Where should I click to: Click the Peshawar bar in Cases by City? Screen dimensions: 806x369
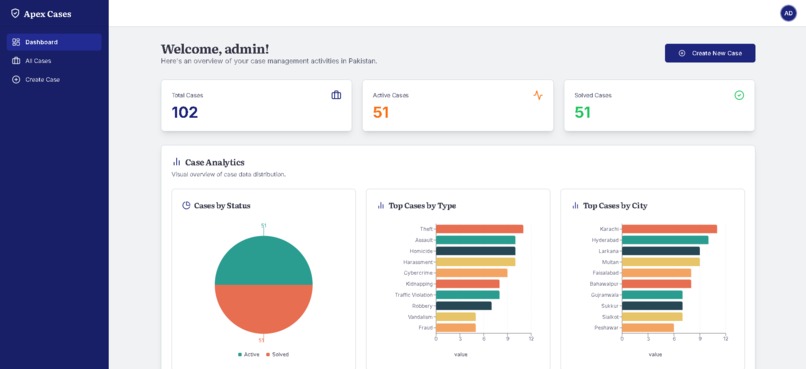point(648,327)
